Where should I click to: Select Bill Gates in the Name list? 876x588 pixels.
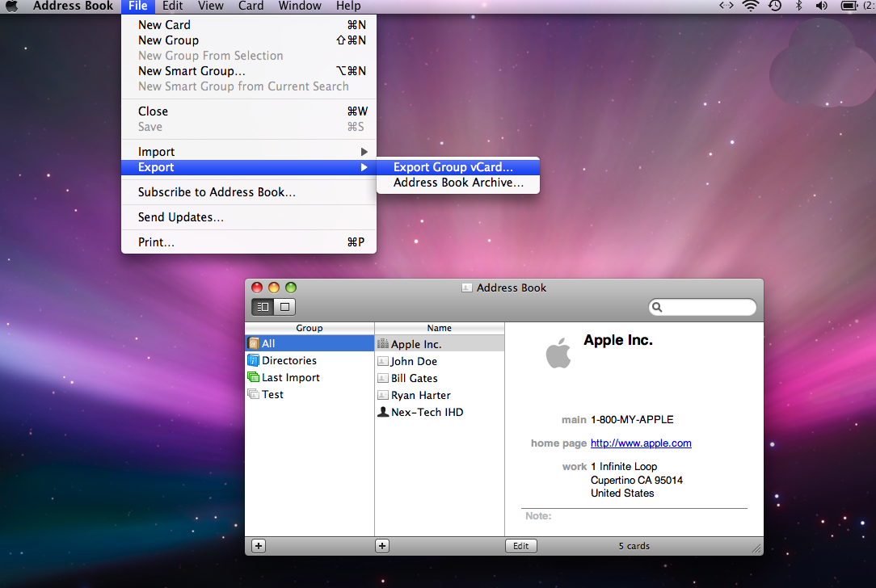coord(440,378)
